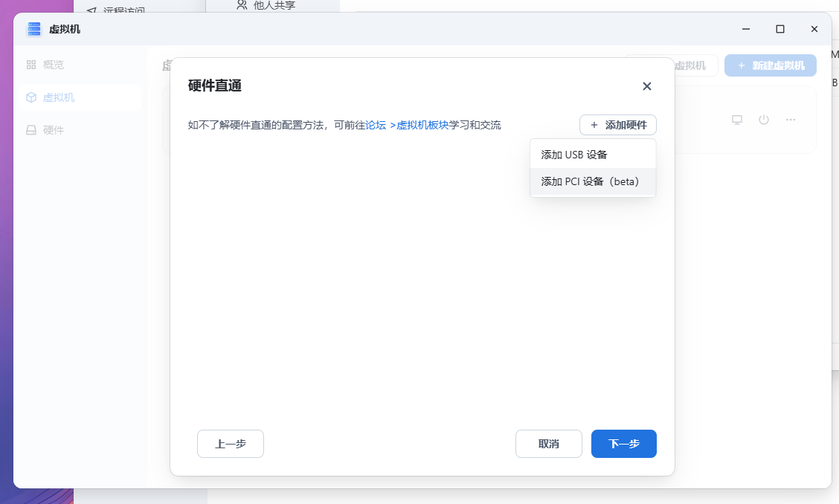
Task: Click the 虚拟机 app icon in title bar
Action: pos(34,29)
